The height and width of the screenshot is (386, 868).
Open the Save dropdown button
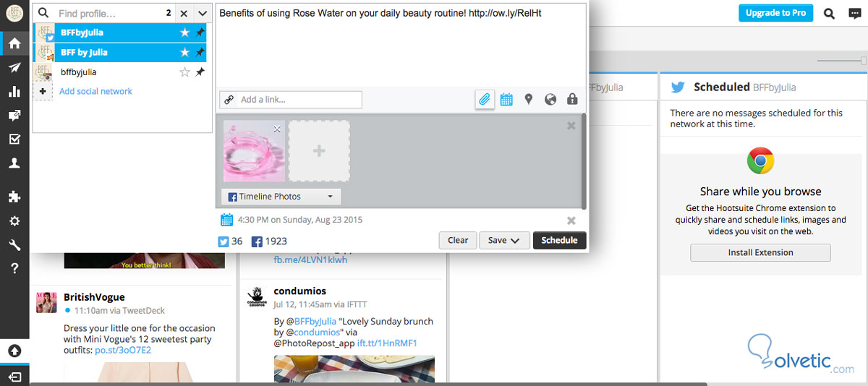[504, 240]
